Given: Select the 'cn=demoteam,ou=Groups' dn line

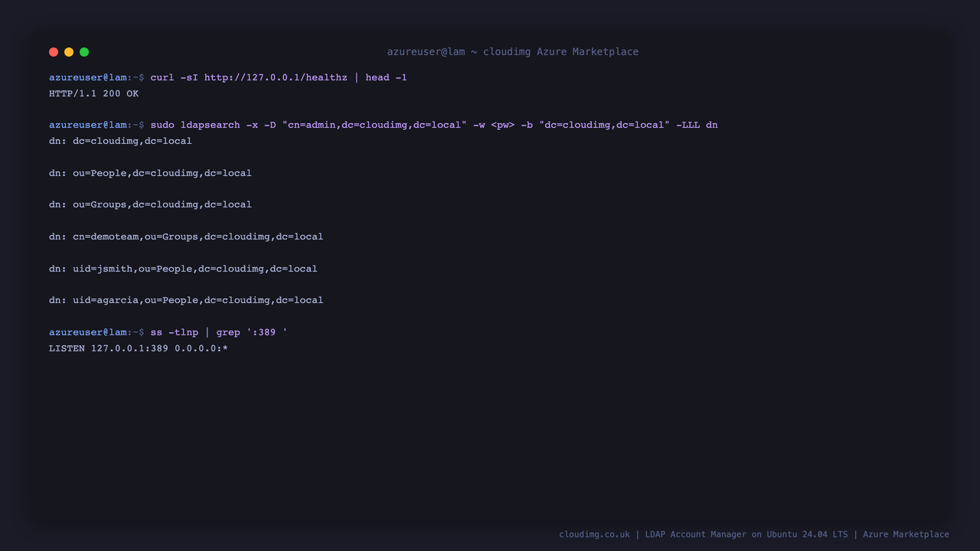Looking at the screenshot, I should [x=186, y=236].
